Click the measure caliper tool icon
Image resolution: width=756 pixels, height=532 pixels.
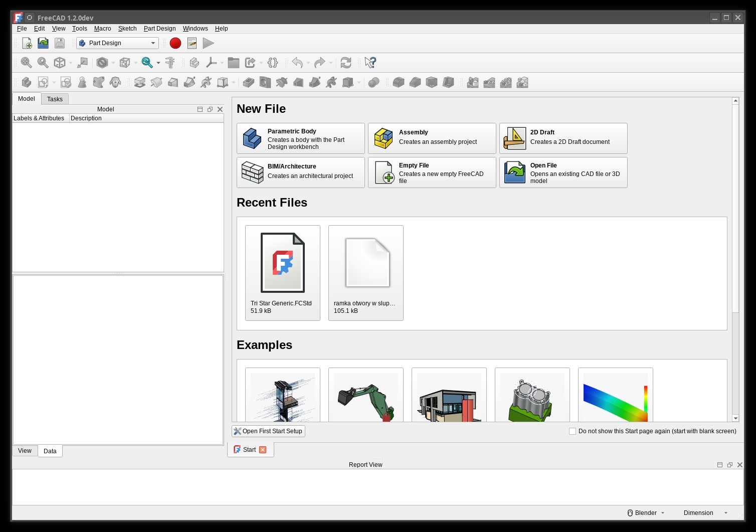tap(170, 63)
